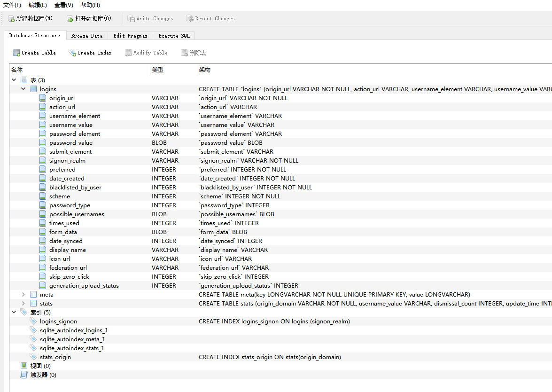The width and height of the screenshot is (552, 392).
Task: Open the 帮助(H) help menu
Action: (90, 5)
